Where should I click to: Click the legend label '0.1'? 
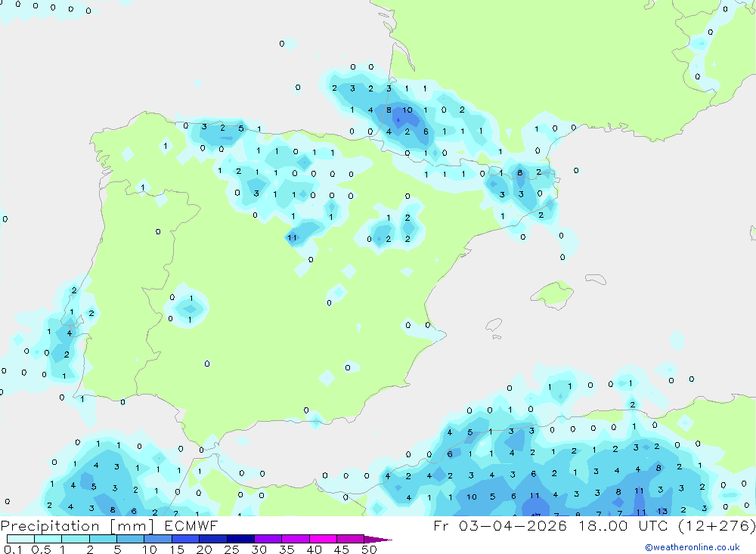click(x=13, y=549)
